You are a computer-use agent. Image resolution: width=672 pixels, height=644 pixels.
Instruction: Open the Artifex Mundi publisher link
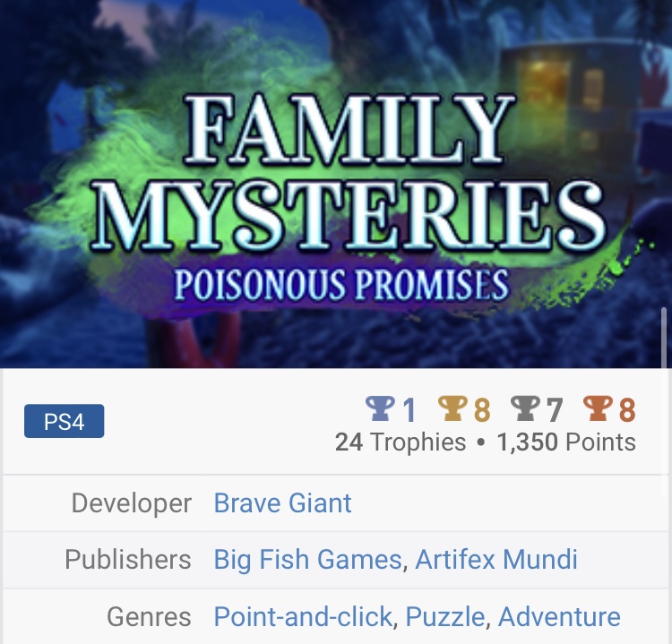click(496, 560)
